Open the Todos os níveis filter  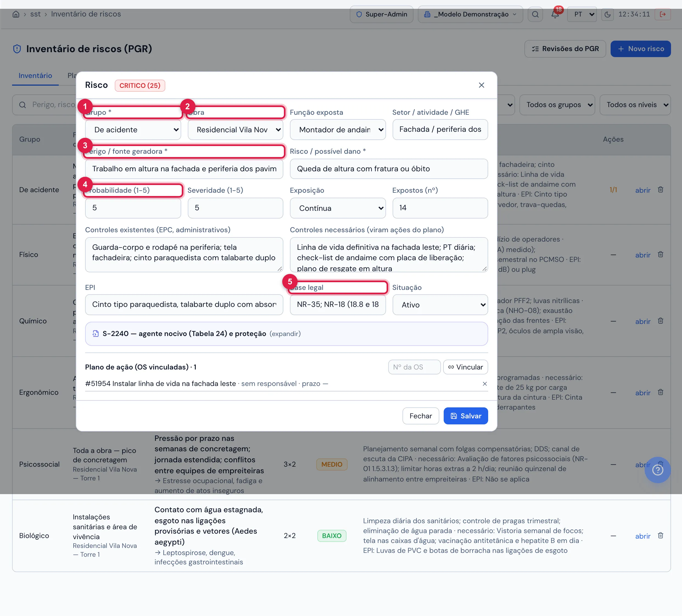tap(635, 105)
